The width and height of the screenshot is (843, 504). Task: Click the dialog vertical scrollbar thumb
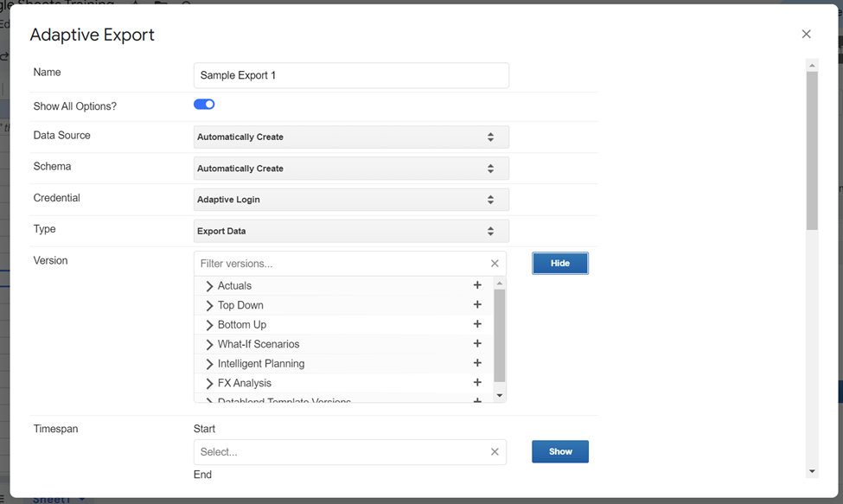tap(813, 151)
